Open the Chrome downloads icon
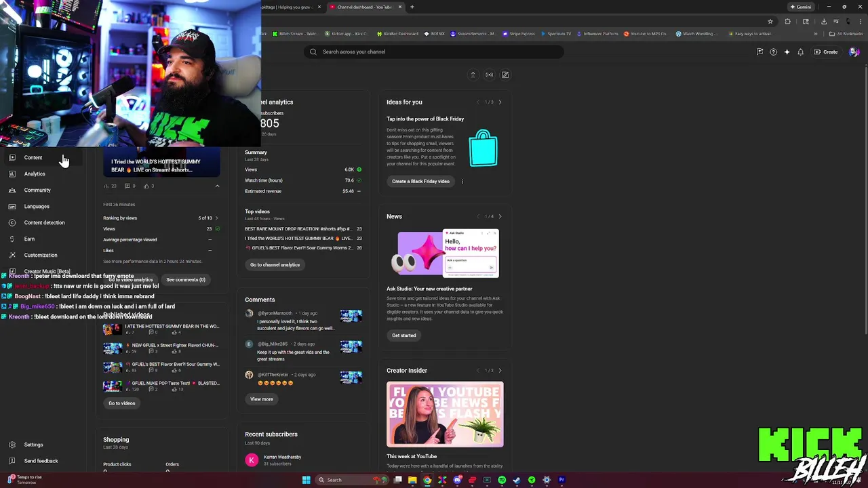The image size is (868, 488). pyautogui.click(x=824, y=21)
